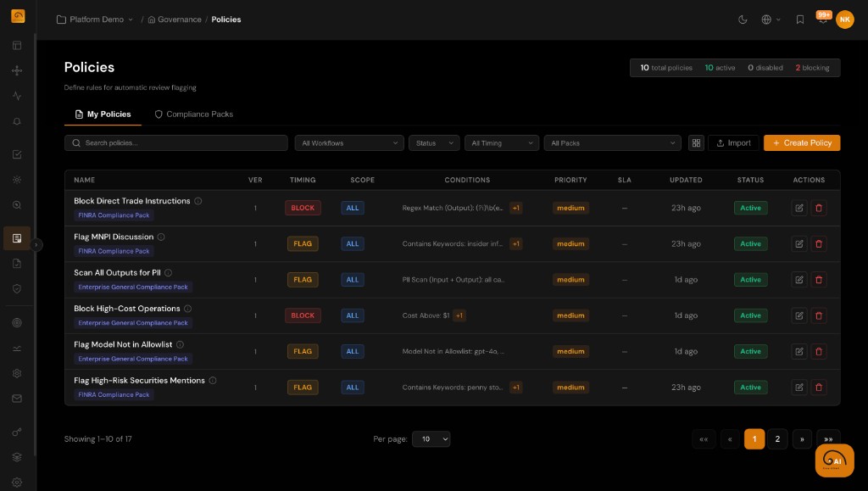The height and width of the screenshot is (491, 868).
Task: Toggle dark mode moon icon
Action: pyautogui.click(x=743, y=20)
